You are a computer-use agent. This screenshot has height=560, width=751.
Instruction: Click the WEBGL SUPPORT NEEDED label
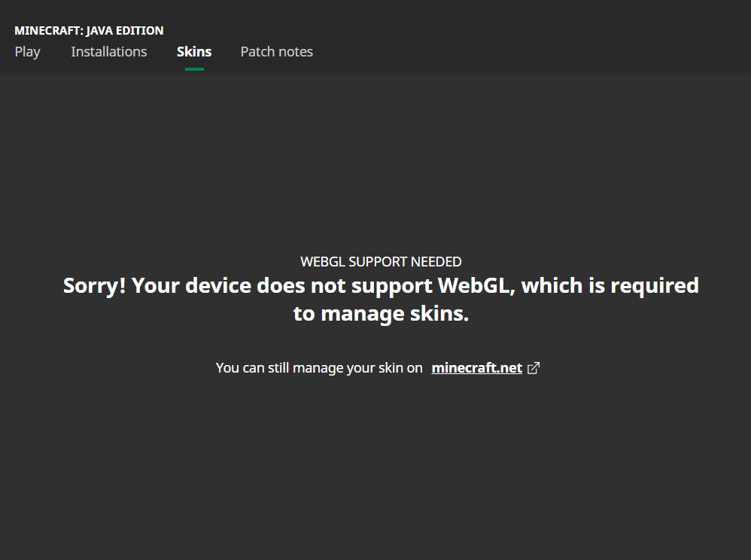(x=381, y=261)
